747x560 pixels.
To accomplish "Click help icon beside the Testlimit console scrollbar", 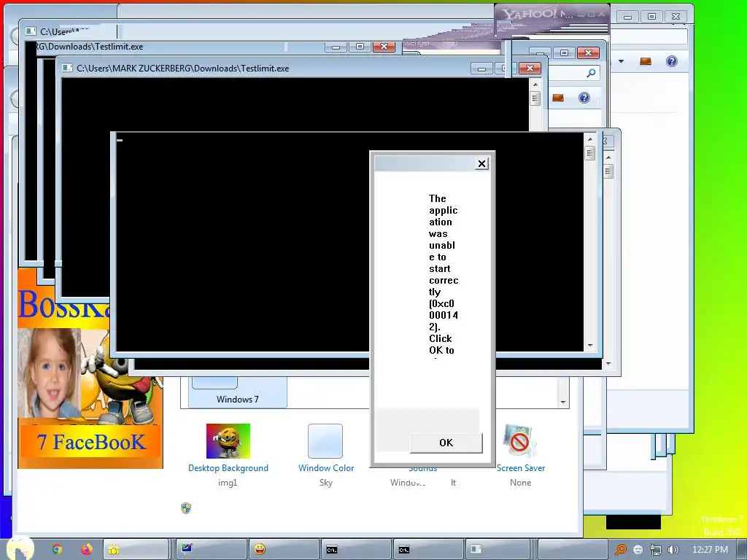I will pyautogui.click(x=584, y=98).
